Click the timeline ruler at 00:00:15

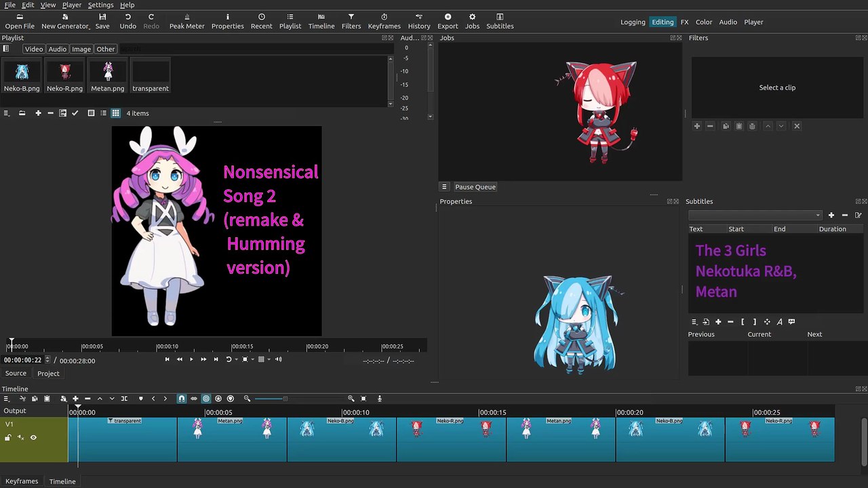click(x=479, y=412)
